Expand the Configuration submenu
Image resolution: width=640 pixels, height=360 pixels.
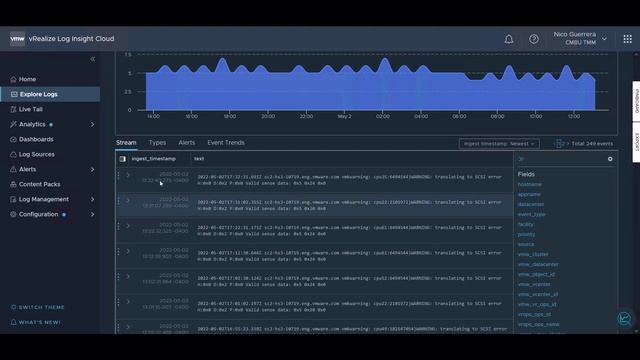point(92,214)
